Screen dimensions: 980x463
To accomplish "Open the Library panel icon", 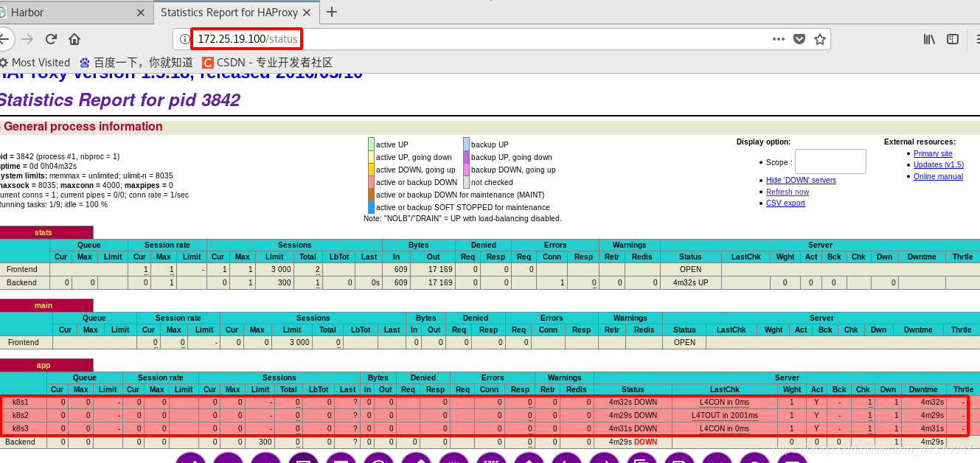I will point(929,39).
